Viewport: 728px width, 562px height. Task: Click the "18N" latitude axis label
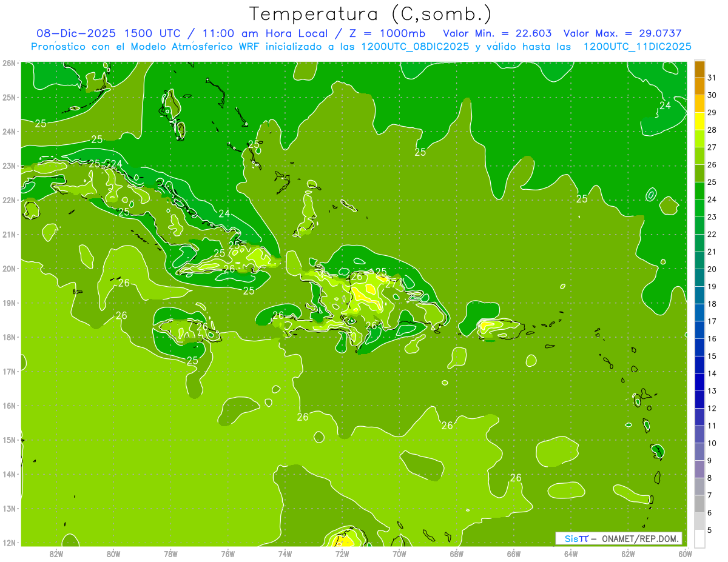coord(8,337)
